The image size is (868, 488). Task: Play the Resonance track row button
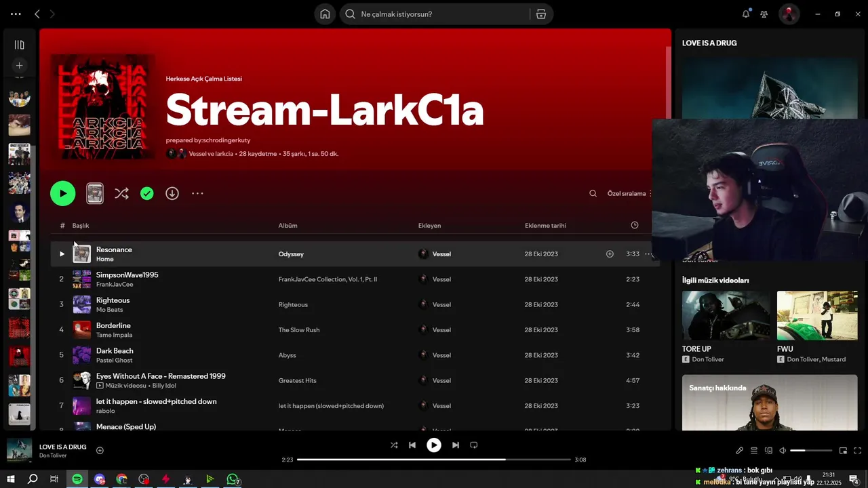click(62, 254)
